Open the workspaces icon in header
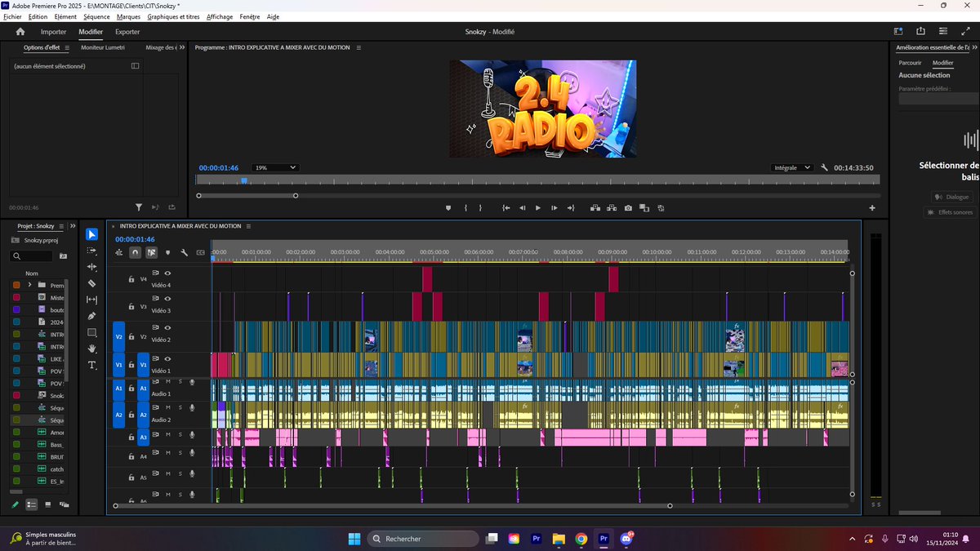 point(899,32)
